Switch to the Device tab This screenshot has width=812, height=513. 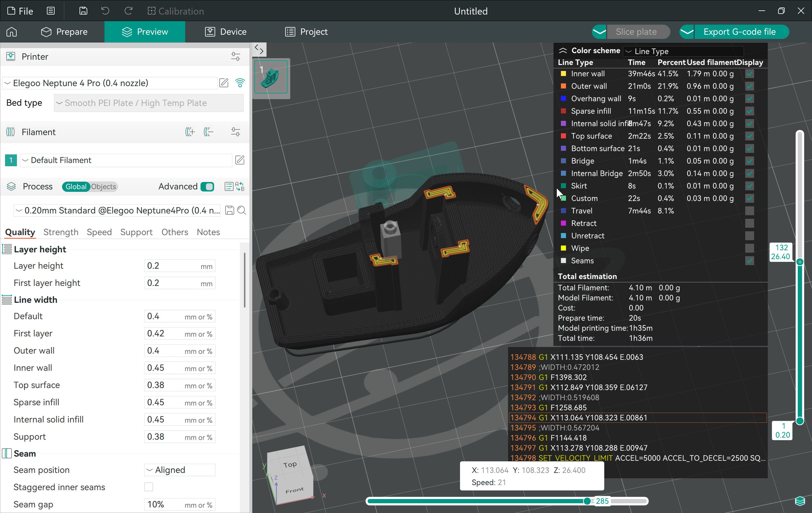(x=226, y=32)
